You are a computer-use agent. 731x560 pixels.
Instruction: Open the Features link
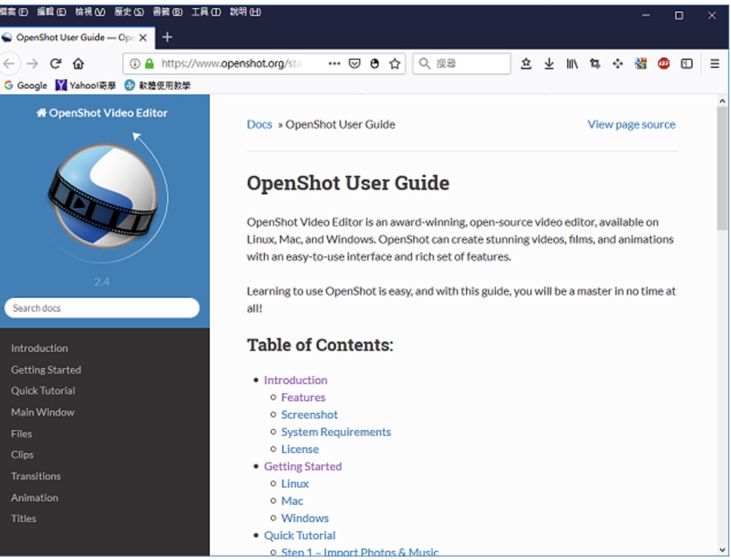coord(303,397)
